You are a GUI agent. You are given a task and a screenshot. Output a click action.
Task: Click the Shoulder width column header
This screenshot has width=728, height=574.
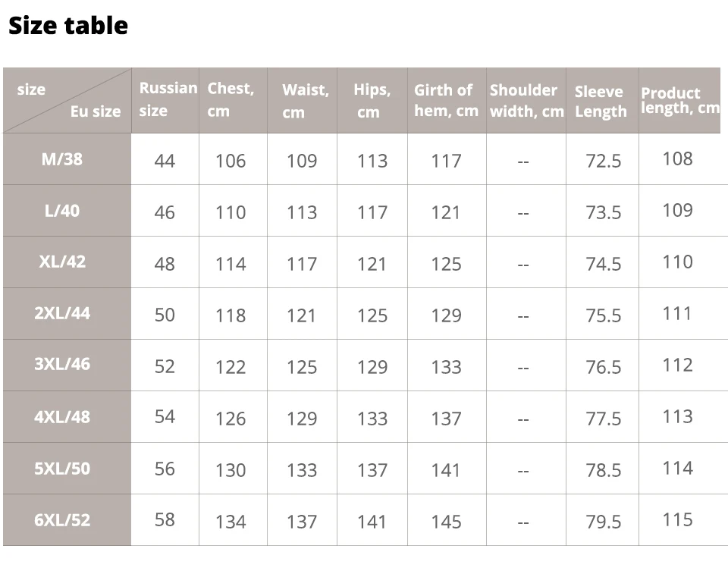pyautogui.click(x=526, y=100)
